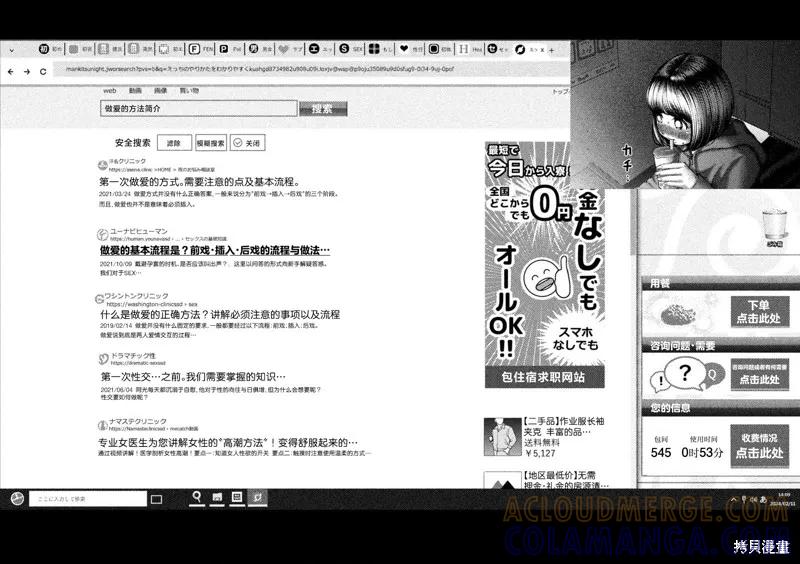This screenshot has width=800, height=564.
Task: Click 下单 点击此处 under 用餐
Action: (760, 311)
